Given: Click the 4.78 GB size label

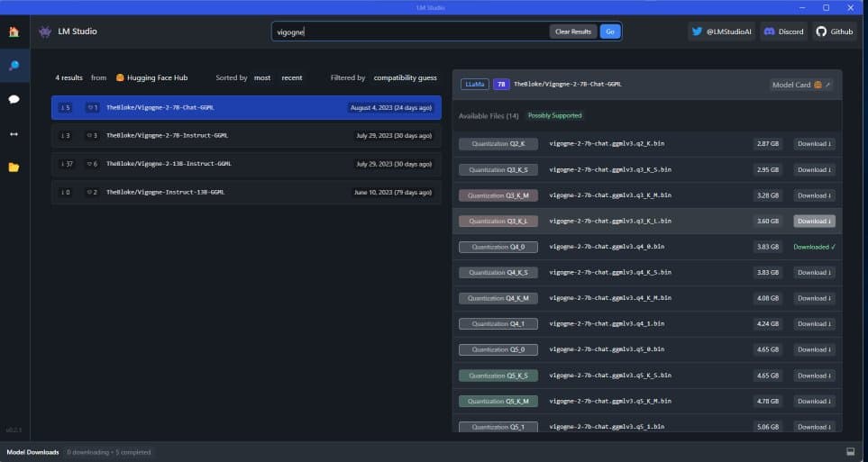Looking at the screenshot, I should (767, 401).
